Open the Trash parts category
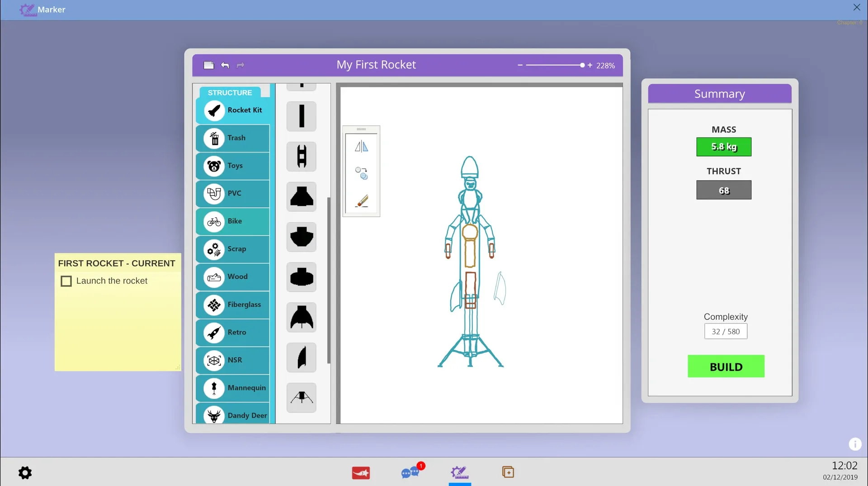Screen dimensions: 868x486 [232, 138]
